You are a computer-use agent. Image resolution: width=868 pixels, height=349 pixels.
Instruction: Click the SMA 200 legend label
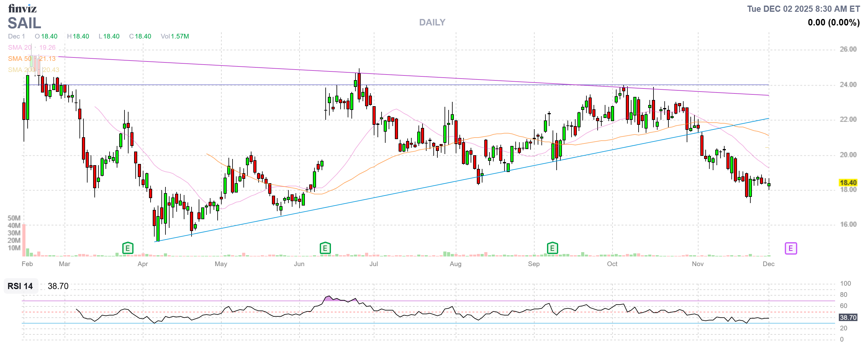tap(21, 70)
